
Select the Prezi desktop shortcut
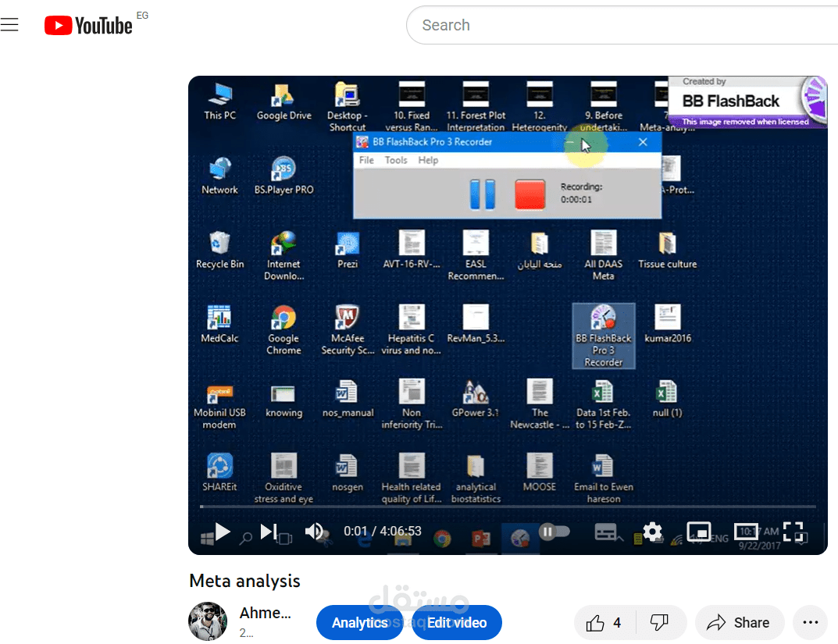tap(348, 250)
